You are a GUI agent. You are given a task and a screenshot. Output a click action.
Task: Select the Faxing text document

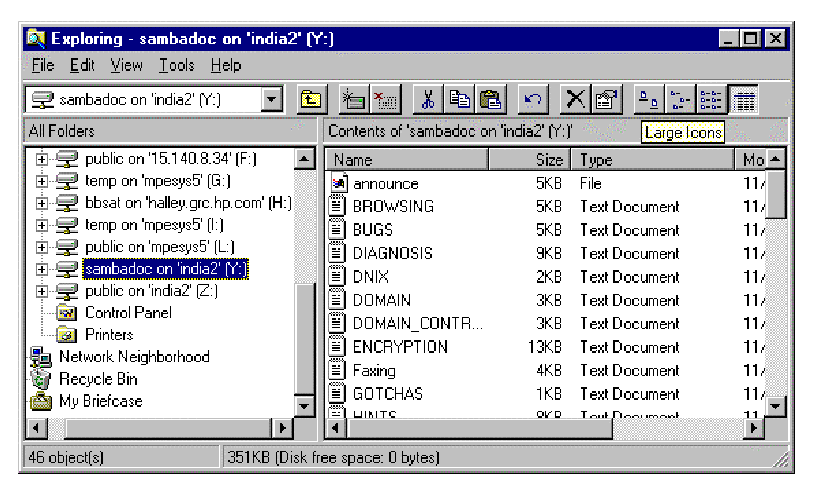(x=374, y=370)
